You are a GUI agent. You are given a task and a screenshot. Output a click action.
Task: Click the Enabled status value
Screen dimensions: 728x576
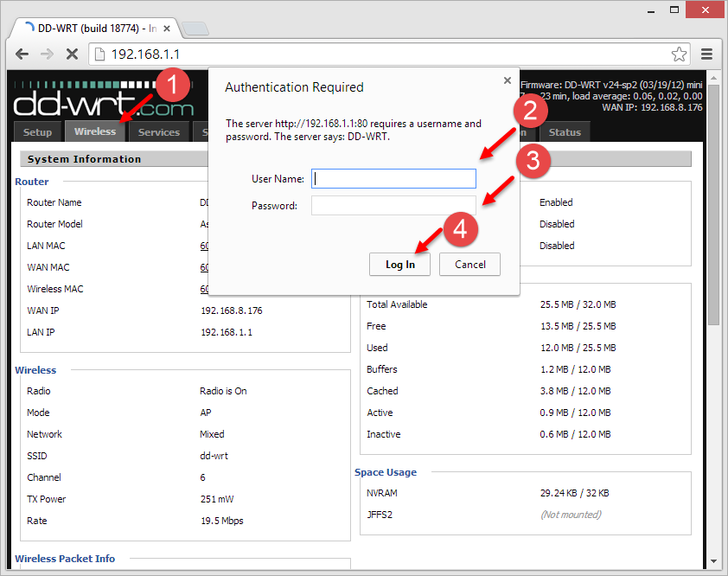(x=556, y=202)
